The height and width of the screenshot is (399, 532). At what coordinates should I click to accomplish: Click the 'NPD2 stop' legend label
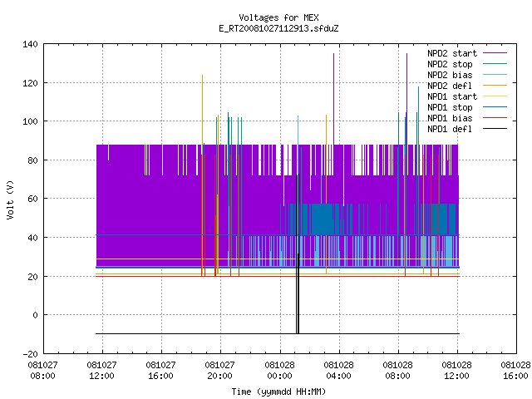(450, 64)
